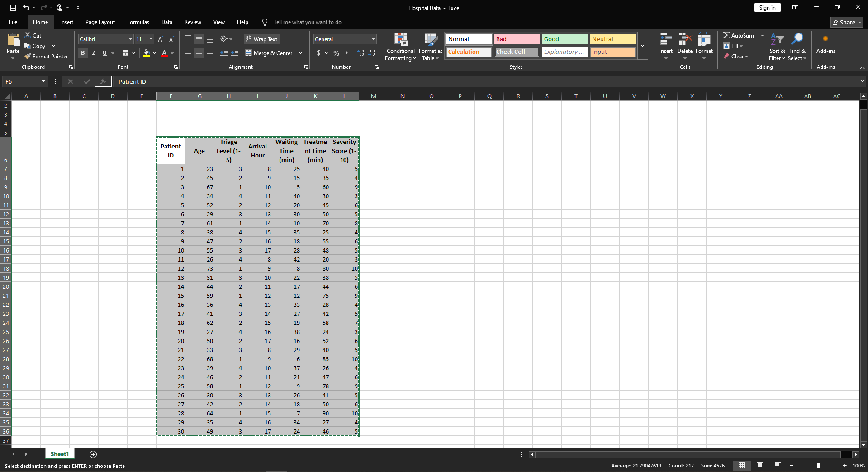The width and height of the screenshot is (868, 472).
Task: Open the Merge & Center dropdown arrow
Action: pyautogui.click(x=300, y=53)
